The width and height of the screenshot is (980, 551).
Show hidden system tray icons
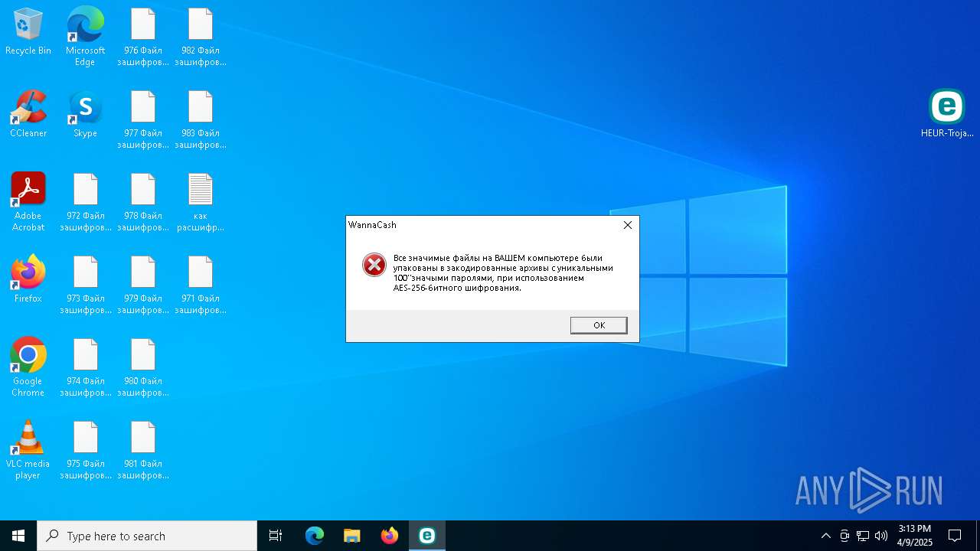tap(825, 536)
